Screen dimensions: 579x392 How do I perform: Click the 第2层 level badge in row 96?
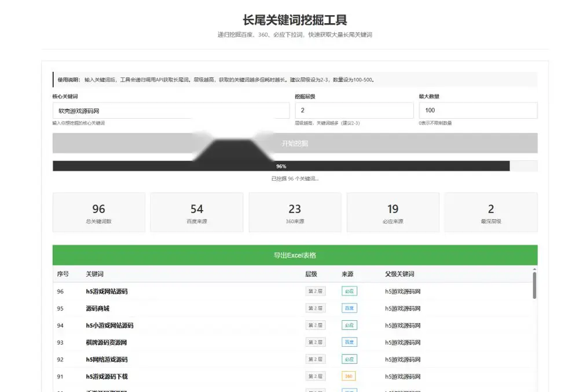point(316,291)
